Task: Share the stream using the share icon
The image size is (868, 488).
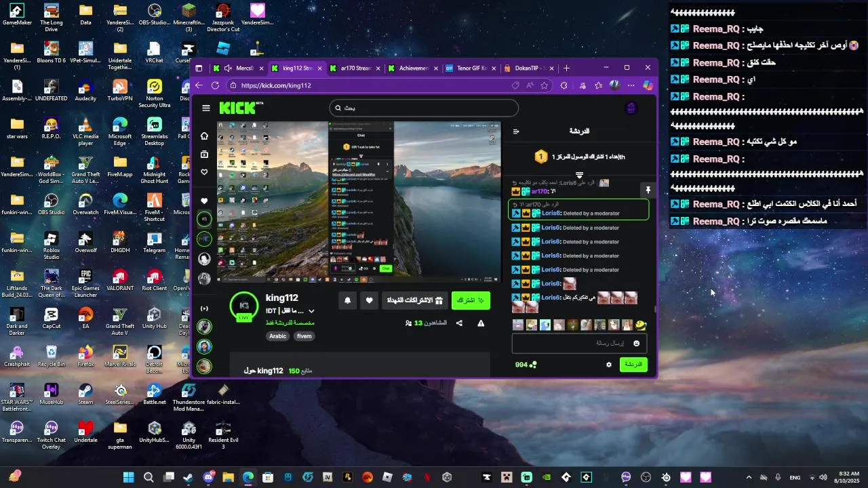Action: pos(459,323)
